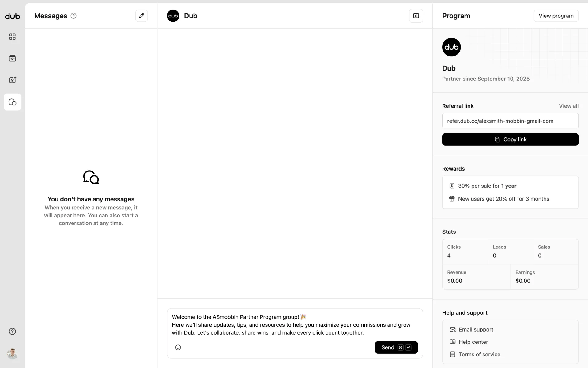
Task: Click the referral link text field
Action: (x=510, y=121)
